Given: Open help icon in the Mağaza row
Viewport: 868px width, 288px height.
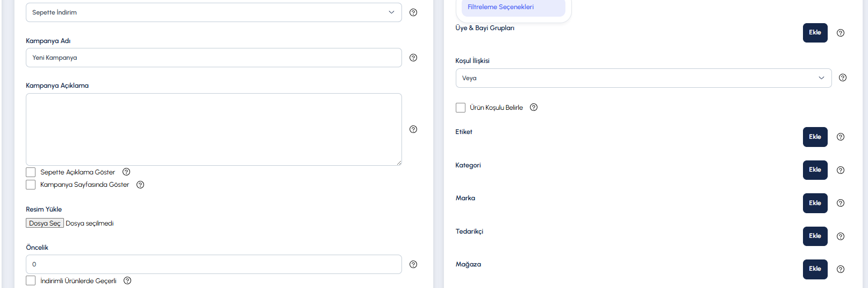Looking at the screenshot, I should point(841,269).
